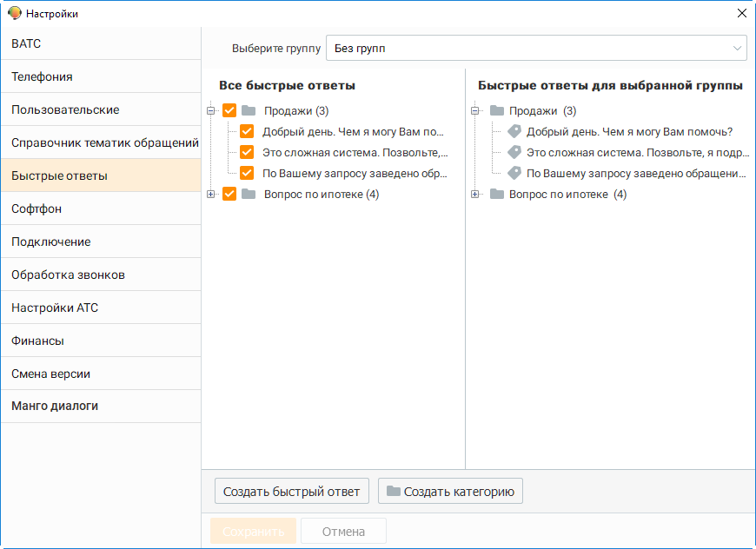Click the 'Создать категорию' button
This screenshot has width=756, height=549.
point(450,491)
